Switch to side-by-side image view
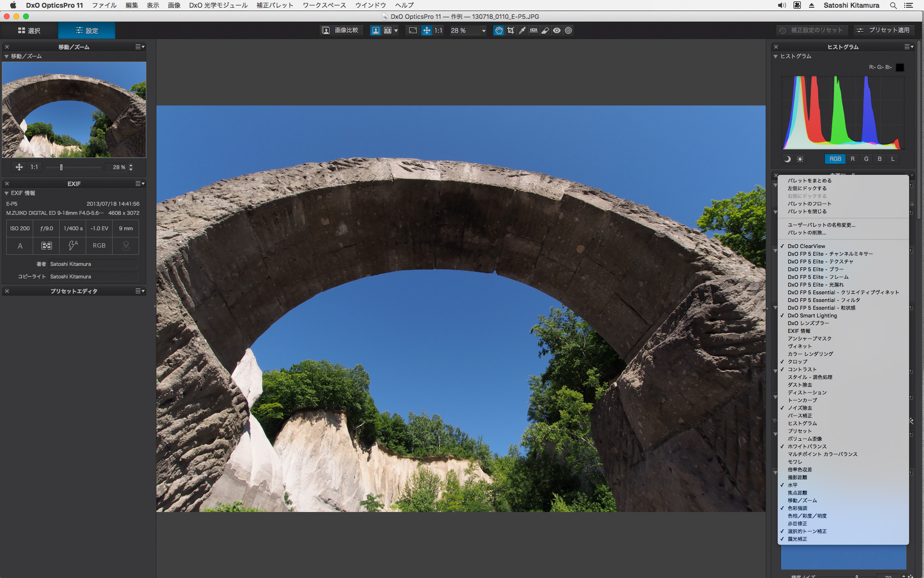Image resolution: width=924 pixels, height=578 pixels. 387,30
